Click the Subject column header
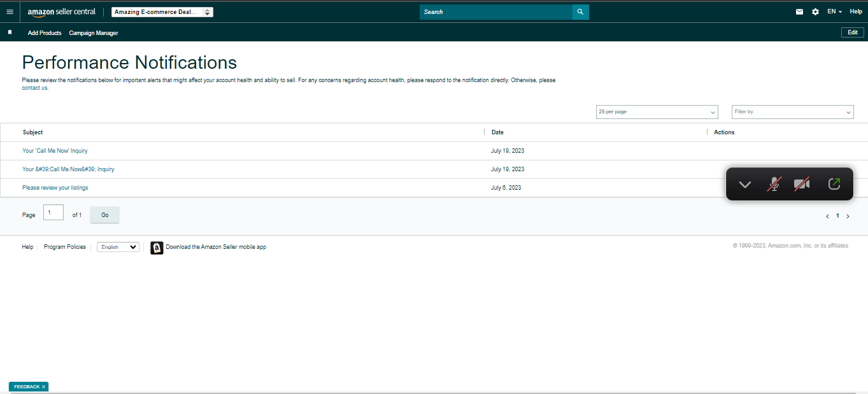 click(x=32, y=132)
